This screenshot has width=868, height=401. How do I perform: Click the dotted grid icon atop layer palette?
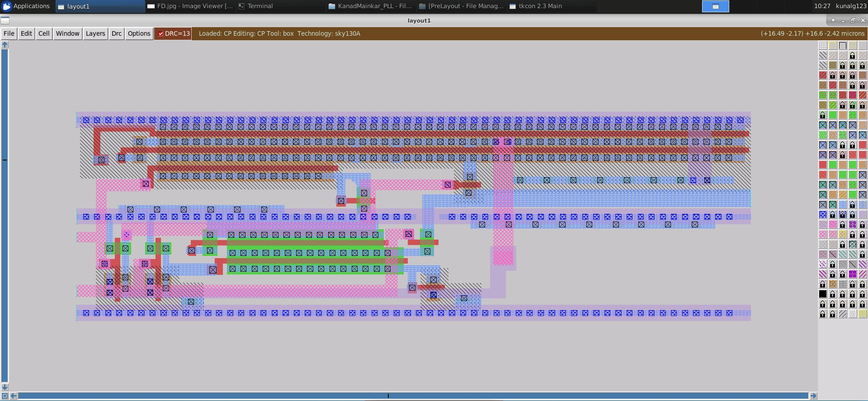[x=823, y=45]
